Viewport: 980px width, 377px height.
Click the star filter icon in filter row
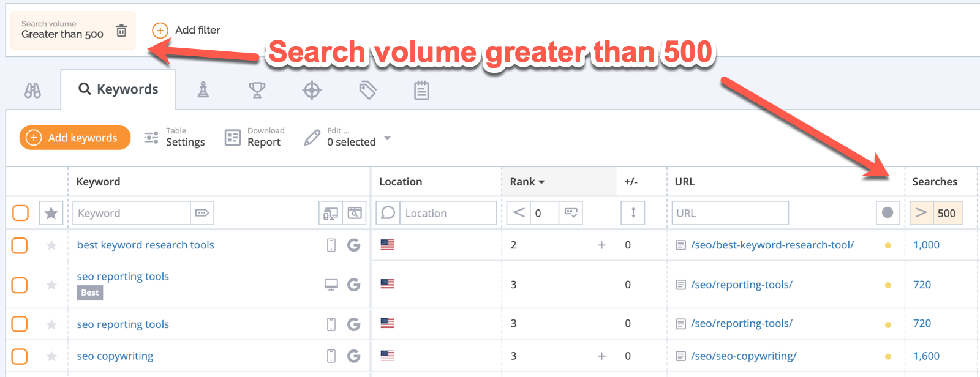[51, 213]
